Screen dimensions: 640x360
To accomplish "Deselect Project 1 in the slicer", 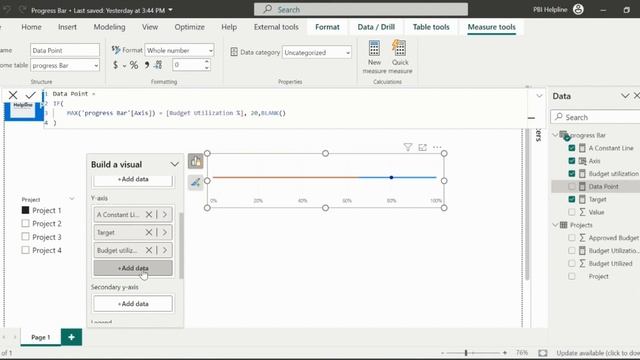I will [25, 210].
